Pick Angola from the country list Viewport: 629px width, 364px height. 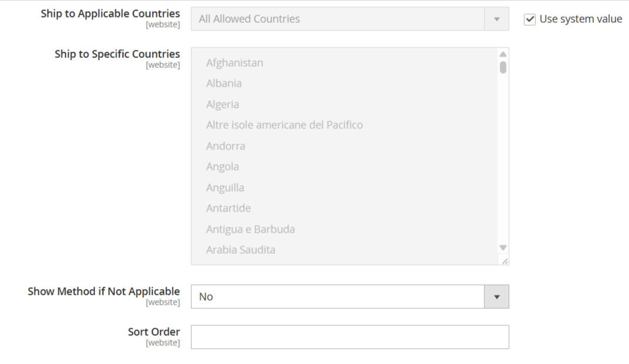pyautogui.click(x=223, y=166)
